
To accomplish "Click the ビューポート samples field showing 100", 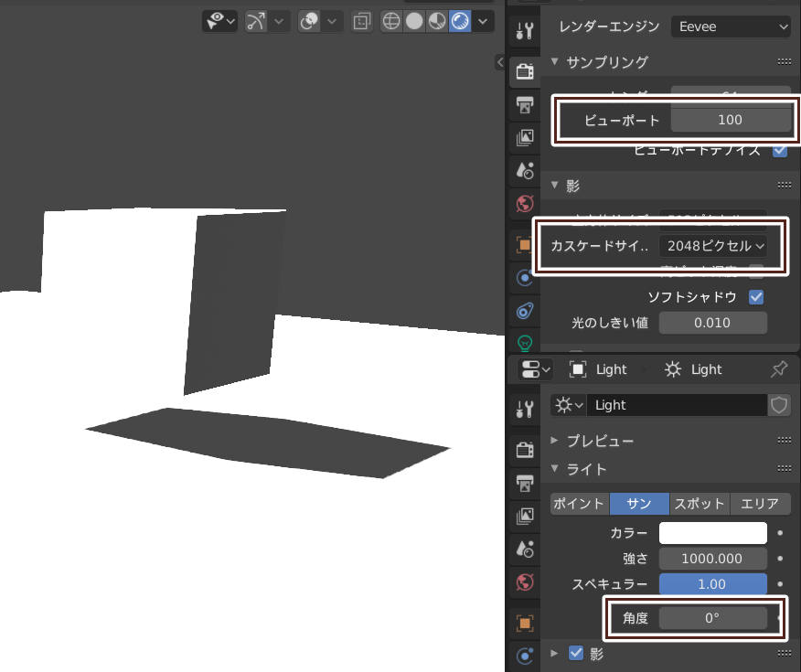I will tap(731, 120).
